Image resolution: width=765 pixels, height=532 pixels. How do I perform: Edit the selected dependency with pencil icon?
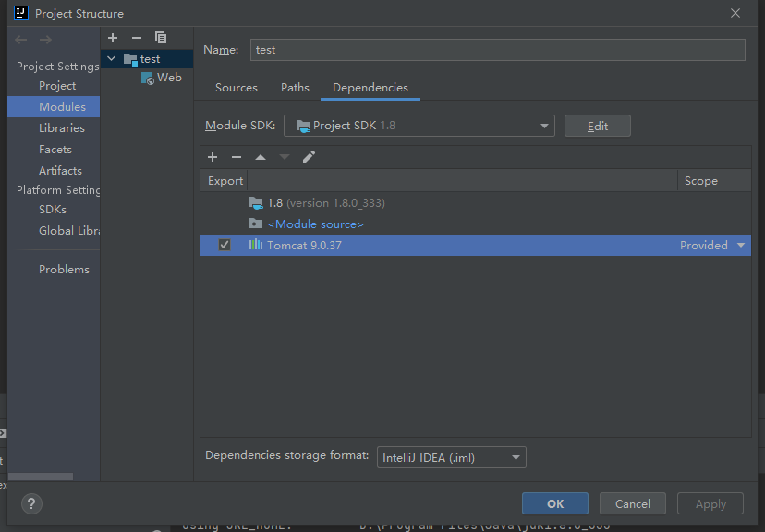point(309,157)
